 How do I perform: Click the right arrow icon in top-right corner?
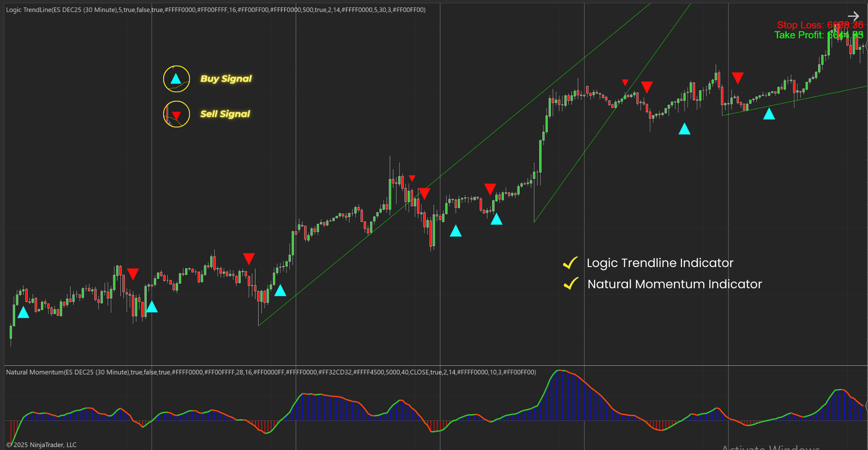pyautogui.click(x=853, y=16)
